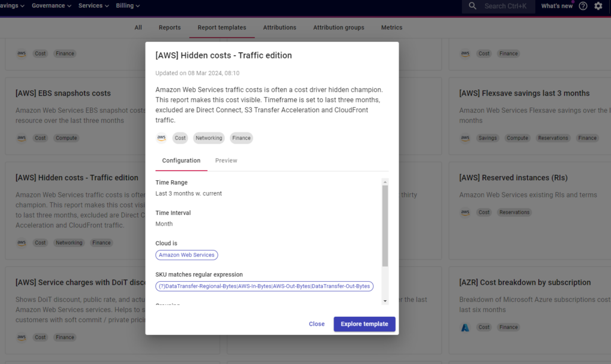Click the Finance tag in the dialog
The width and height of the screenshot is (611, 364).
[x=241, y=138]
